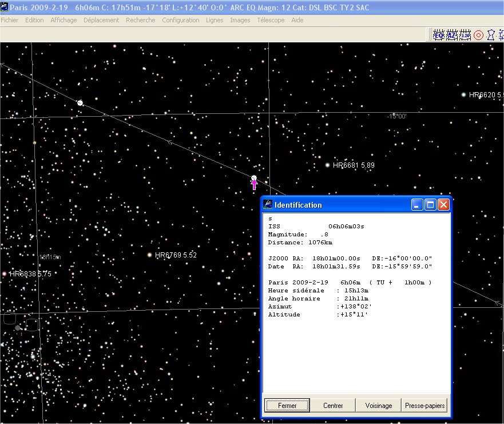Click the Distance: 1076km line

coord(300,243)
